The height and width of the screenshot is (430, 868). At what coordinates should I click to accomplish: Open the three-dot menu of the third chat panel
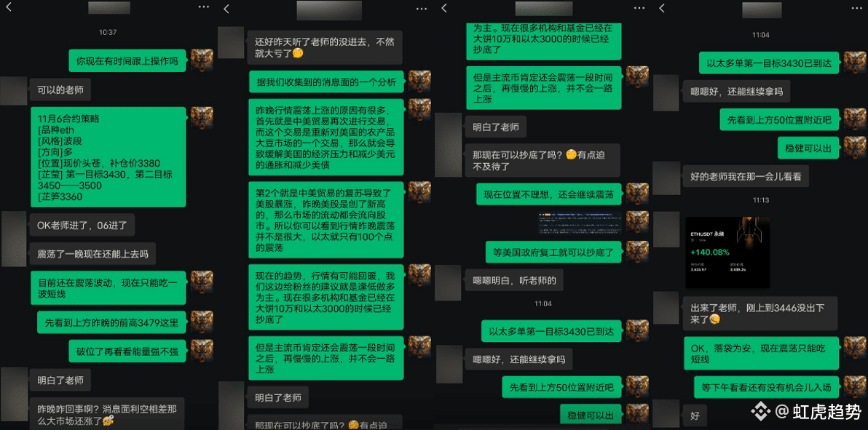639,8
